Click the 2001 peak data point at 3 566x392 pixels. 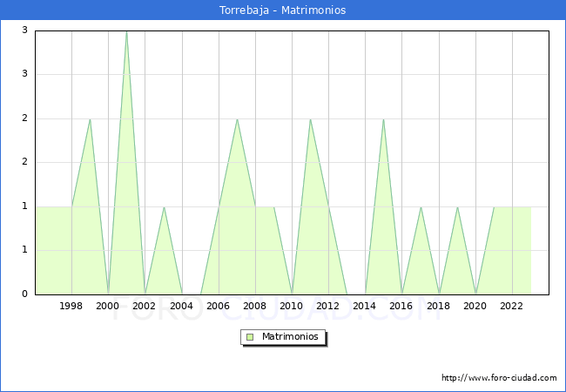click(x=126, y=31)
